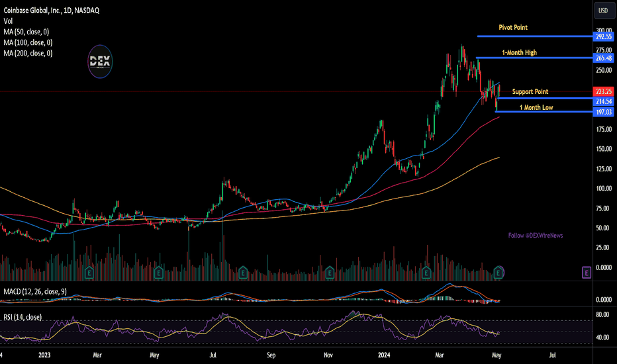Select the MA (100, close, 0) legend
The height and width of the screenshot is (364, 617).
28,42
